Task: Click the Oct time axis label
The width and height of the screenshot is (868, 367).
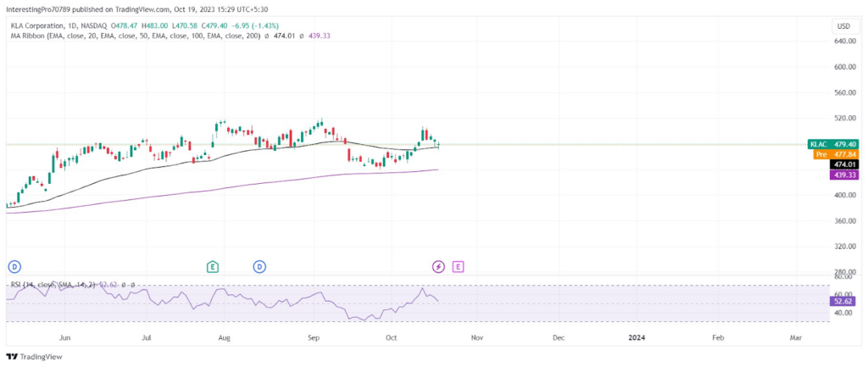Action: 392,337
